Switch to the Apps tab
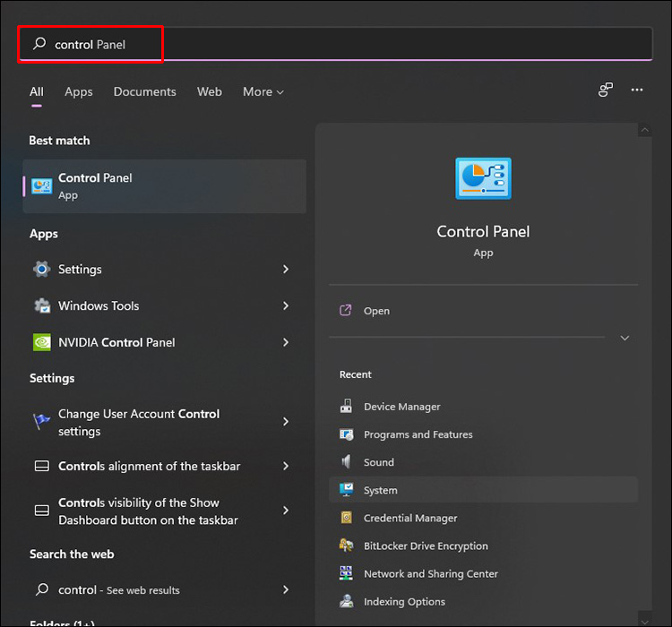This screenshot has width=672, height=627. click(79, 91)
